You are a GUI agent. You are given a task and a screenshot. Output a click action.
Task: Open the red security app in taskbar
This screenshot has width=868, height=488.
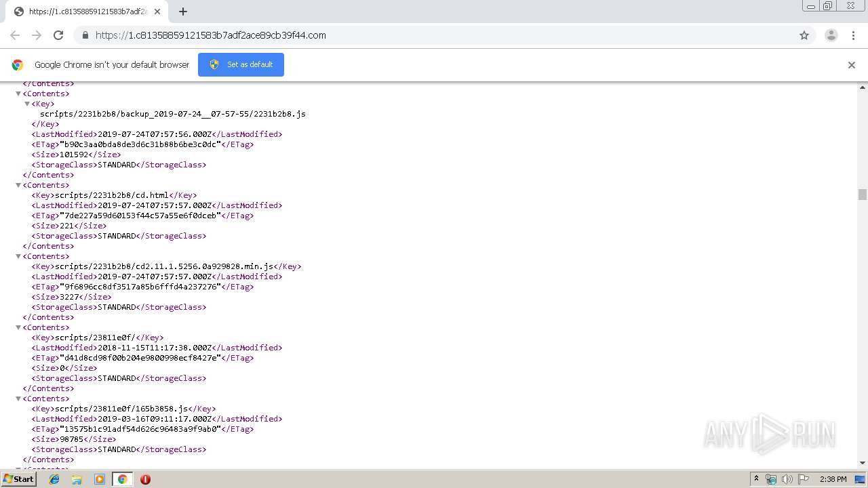click(145, 479)
